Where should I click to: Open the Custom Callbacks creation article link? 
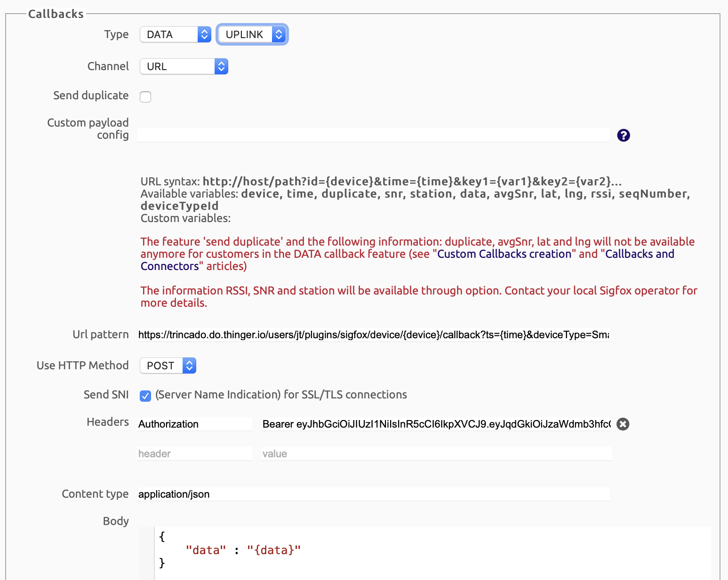click(x=504, y=254)
